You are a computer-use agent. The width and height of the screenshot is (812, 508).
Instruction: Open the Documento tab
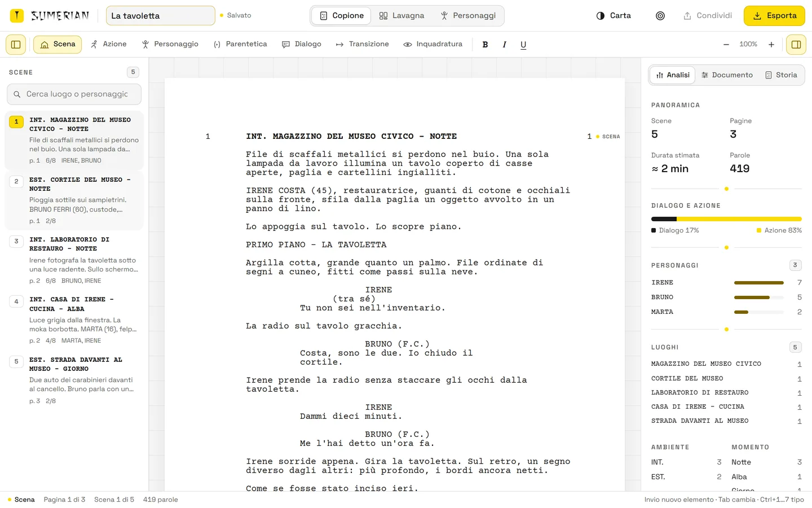(727, 75)
